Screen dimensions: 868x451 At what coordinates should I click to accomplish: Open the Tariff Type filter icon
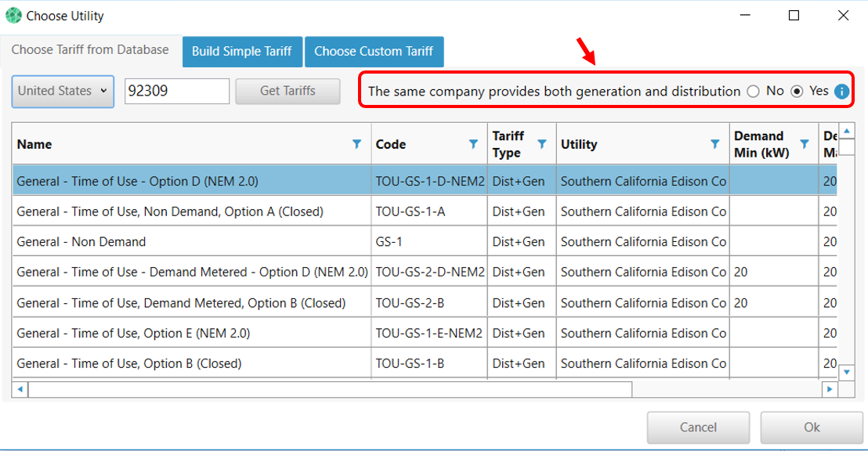point(542,144)
